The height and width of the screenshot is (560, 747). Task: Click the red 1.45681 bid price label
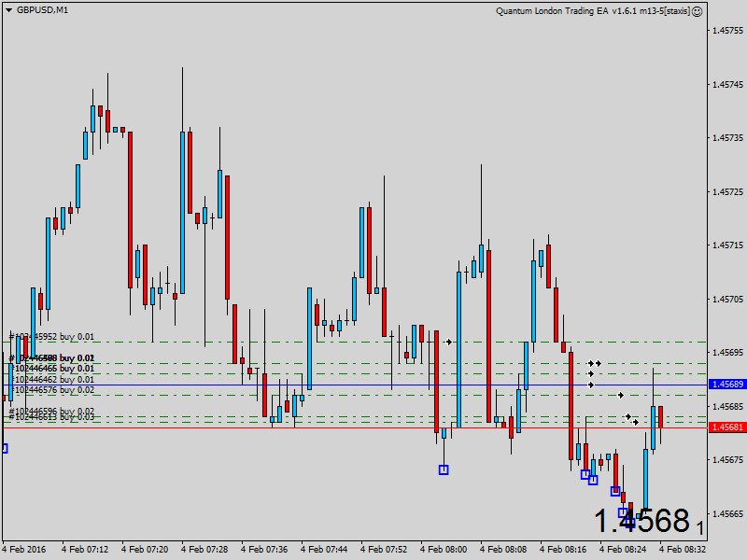tap(727, 427)
